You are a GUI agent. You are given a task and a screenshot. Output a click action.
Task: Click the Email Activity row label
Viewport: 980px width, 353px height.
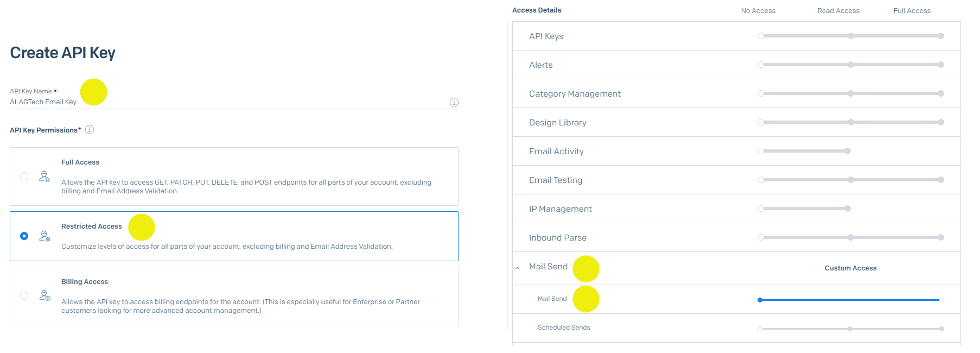(556, 152)
